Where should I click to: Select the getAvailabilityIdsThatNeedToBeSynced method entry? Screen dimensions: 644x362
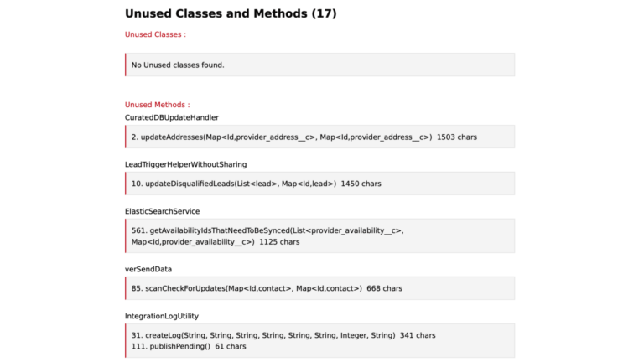pos(267,230)
